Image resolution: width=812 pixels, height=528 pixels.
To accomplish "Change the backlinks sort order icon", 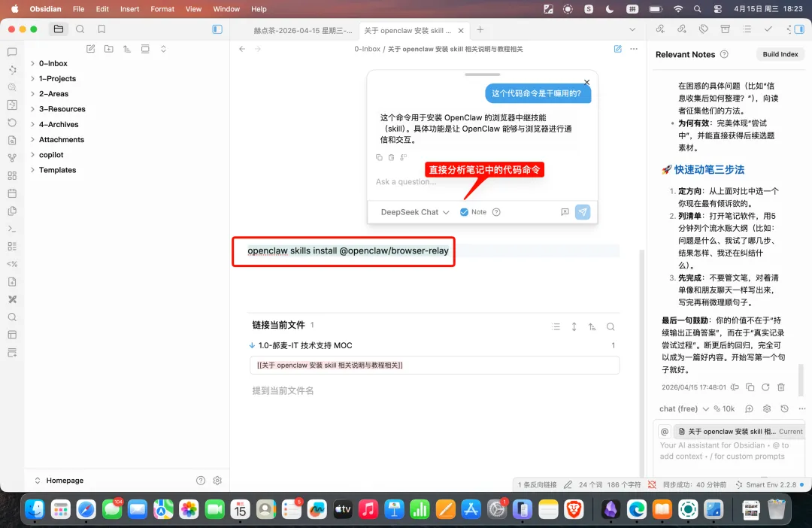I will point(592,327).
